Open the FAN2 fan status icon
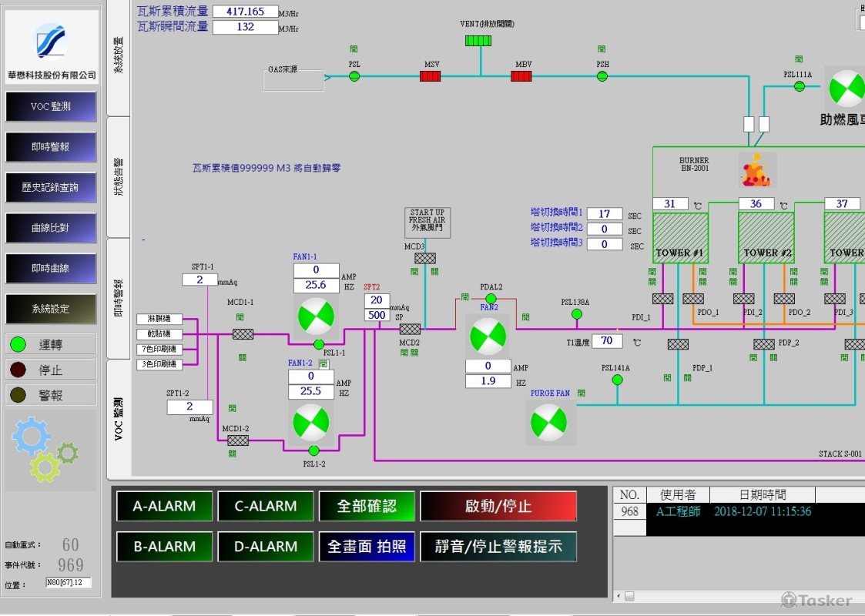This screenshot has height=616, width=865. (x=488, y=336)
